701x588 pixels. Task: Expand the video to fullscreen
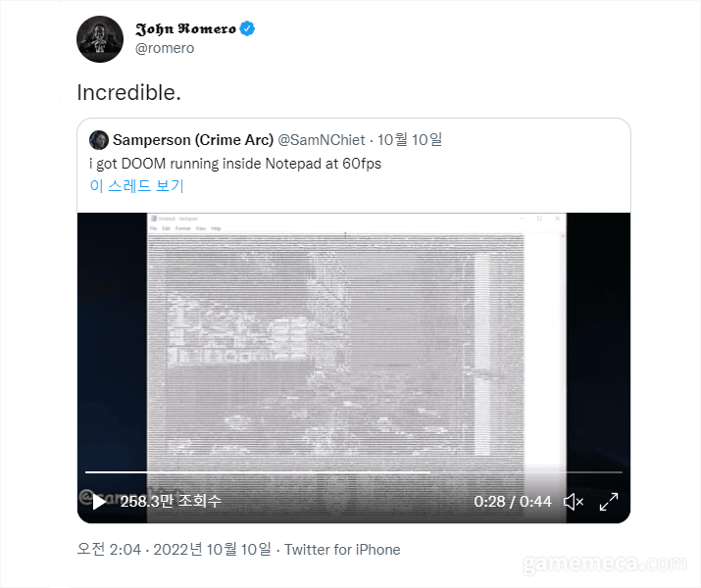[609, 502]
